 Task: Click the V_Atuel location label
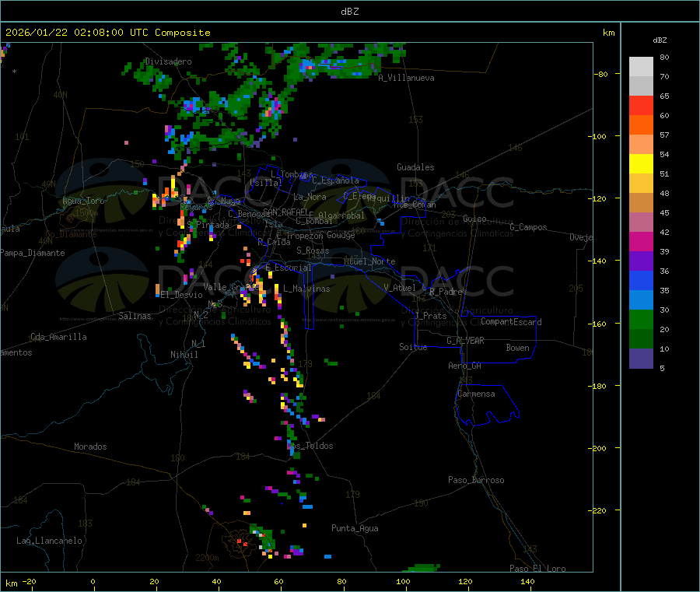(x=400, y=288)
